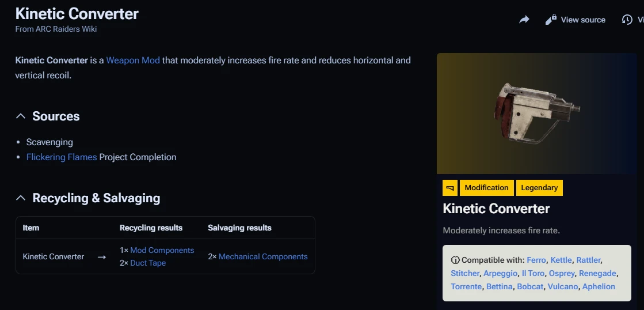Viewport: 644px width, 310px height.
Task: Collapse the Recycling & Salvaging section
Action: (21, 198)
